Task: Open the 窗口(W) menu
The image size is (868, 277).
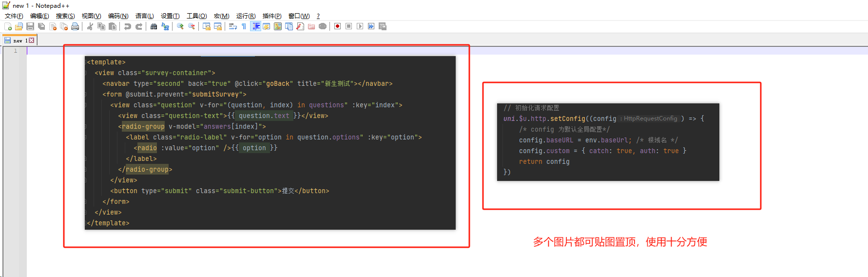Action: click(299, 16)
